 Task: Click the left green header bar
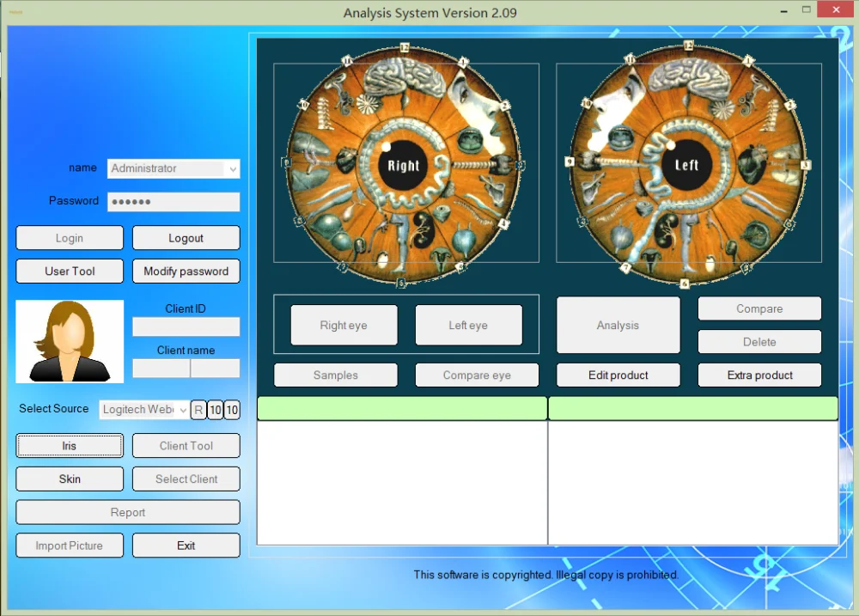coord(402,409)
